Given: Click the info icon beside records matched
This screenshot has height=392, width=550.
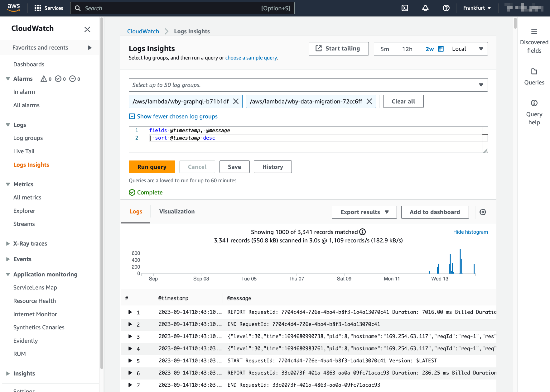Looking at the screenshot, I should [362, 232].
